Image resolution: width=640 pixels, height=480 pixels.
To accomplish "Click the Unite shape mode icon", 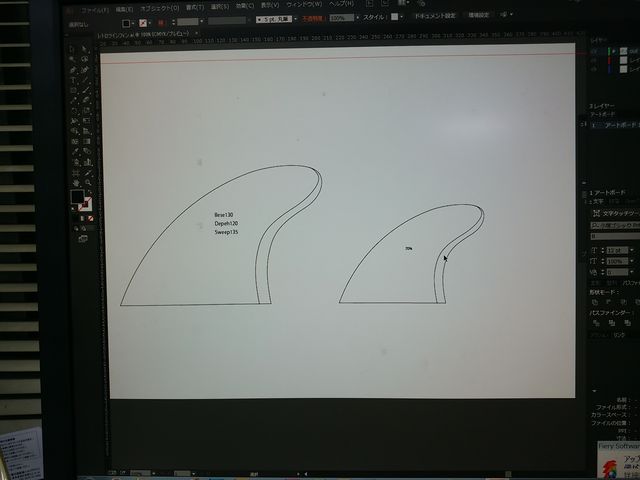I will click(595, 302).
